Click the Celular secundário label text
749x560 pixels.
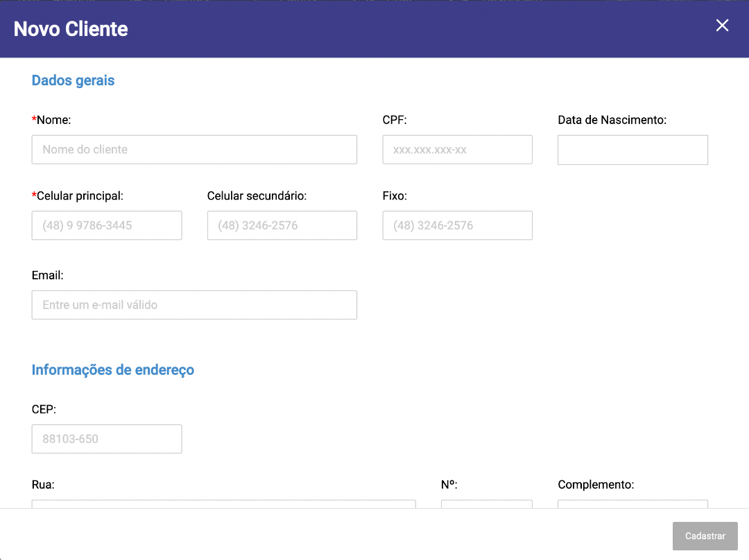(257, 196)
